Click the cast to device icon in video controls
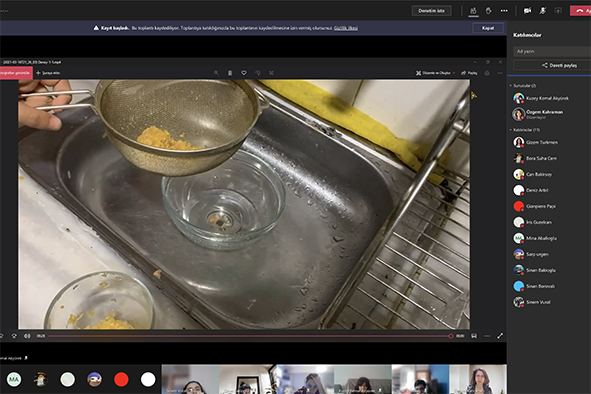Image resolution: width=591 pixels, height=394 pixels. pos(474,336)
